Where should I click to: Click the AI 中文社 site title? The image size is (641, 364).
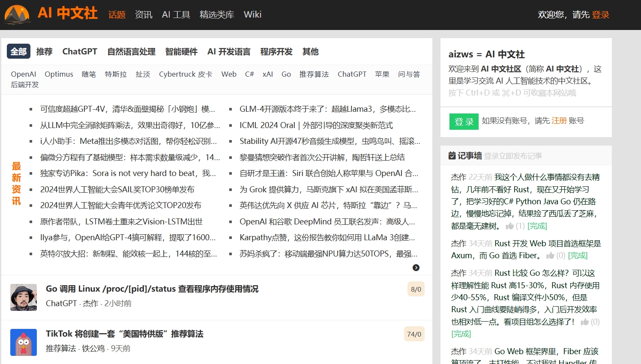[x=68, y=13]
